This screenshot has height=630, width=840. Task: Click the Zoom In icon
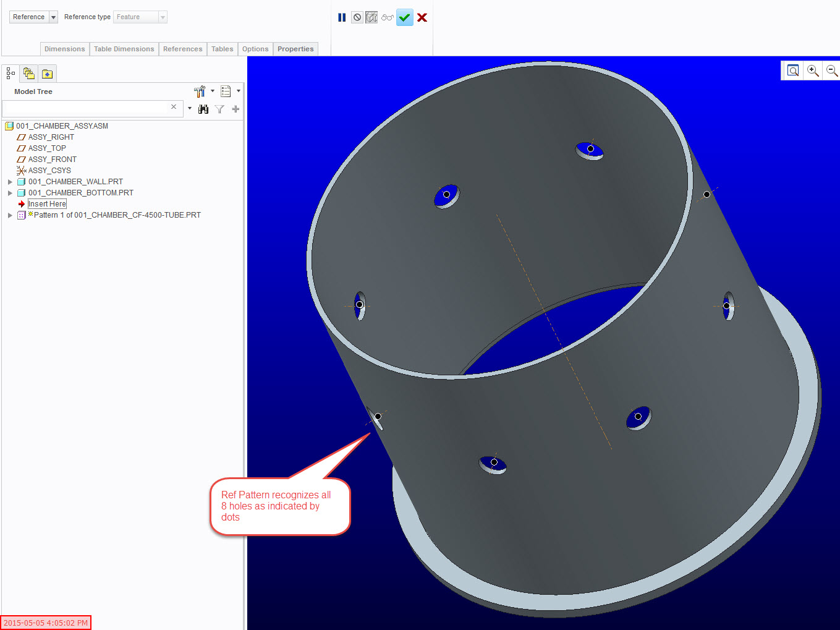813,70
